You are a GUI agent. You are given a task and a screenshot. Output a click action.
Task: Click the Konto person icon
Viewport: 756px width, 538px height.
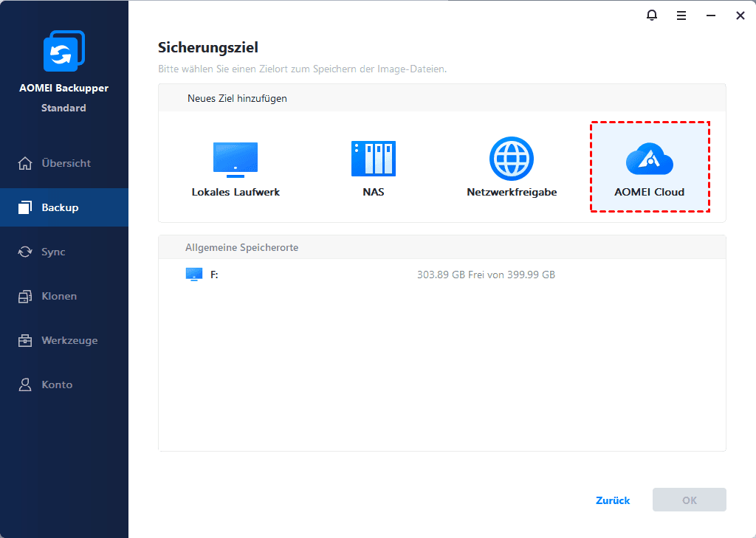(x=25, y=384)
